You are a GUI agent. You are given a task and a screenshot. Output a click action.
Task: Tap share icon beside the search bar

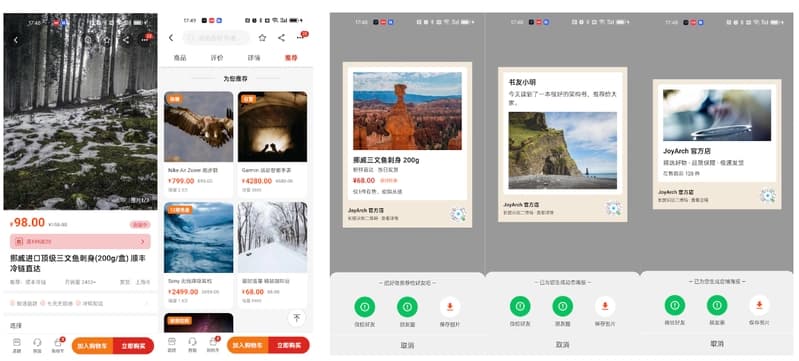(x=281, y=38)
